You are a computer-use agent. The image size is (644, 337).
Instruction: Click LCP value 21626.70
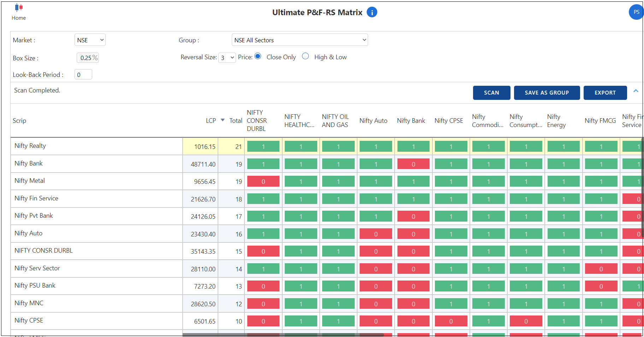point(203,199)
